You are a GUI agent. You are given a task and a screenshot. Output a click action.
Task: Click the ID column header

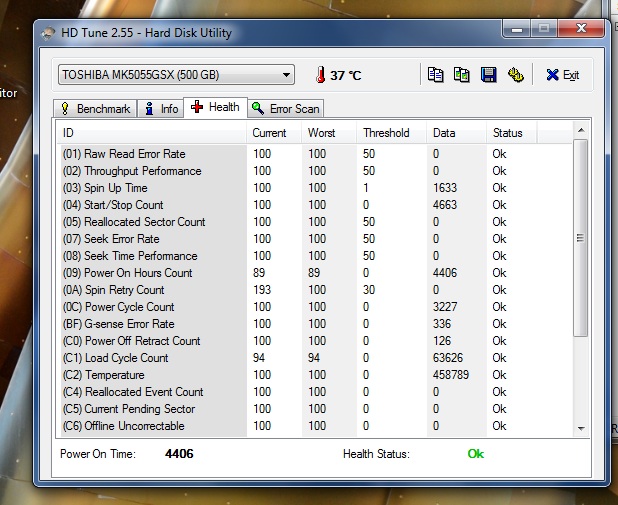tap(152, 133)
